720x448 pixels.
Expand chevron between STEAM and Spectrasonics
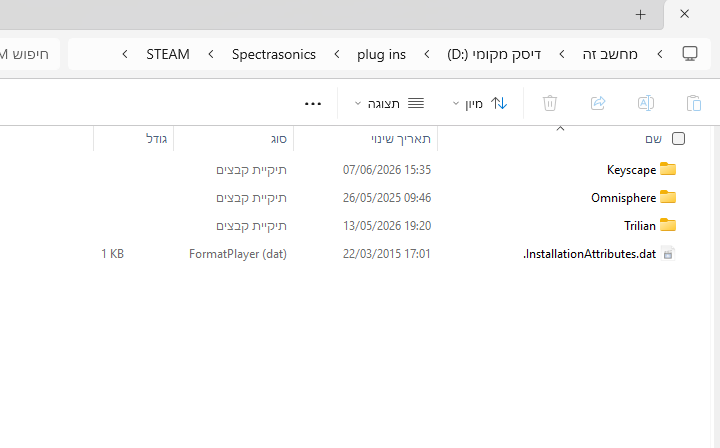[211, 54]
